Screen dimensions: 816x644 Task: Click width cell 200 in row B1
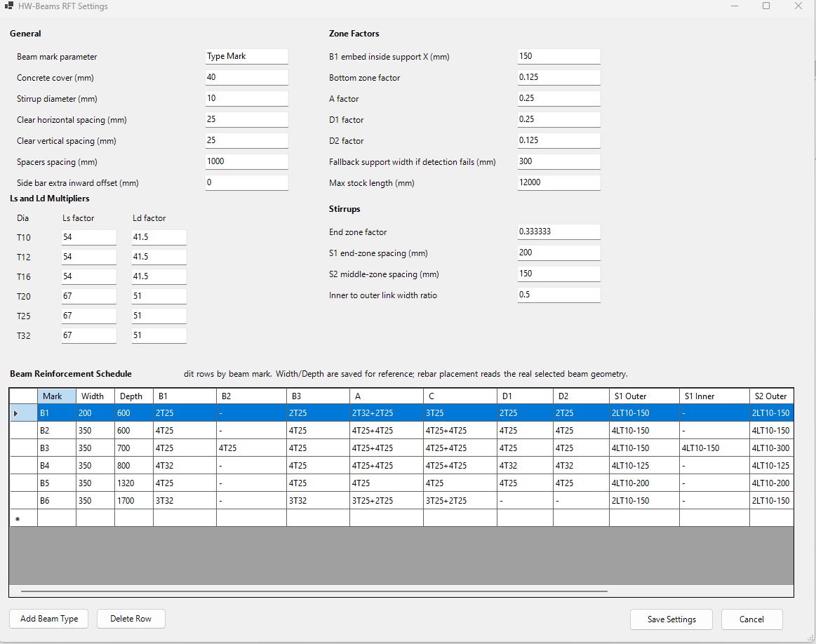(x=95, y=414)
